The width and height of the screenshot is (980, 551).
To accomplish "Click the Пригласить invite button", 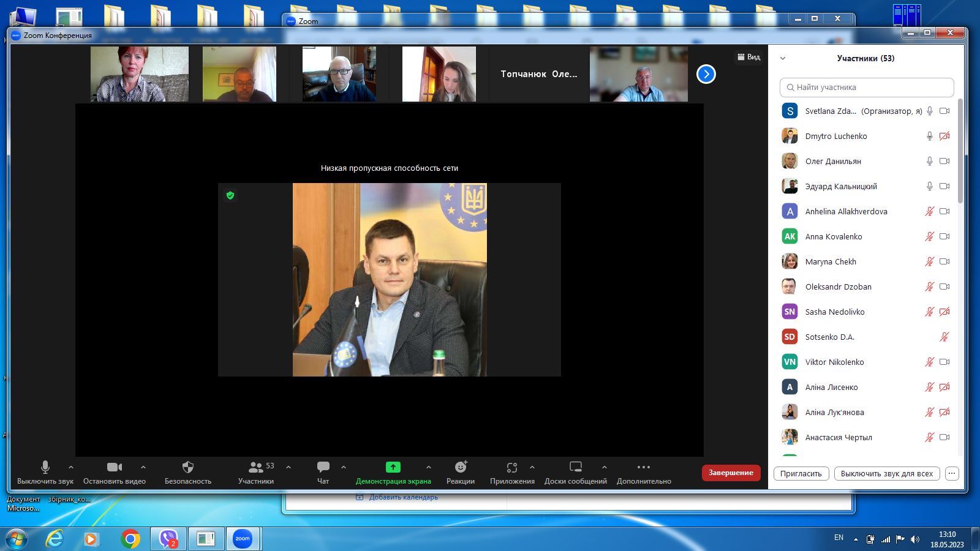I will click(801, 473).
